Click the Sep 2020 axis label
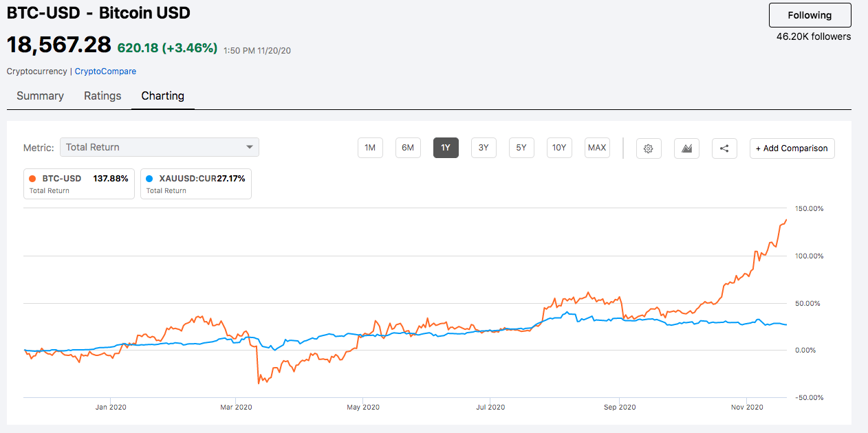 (620, 407)
